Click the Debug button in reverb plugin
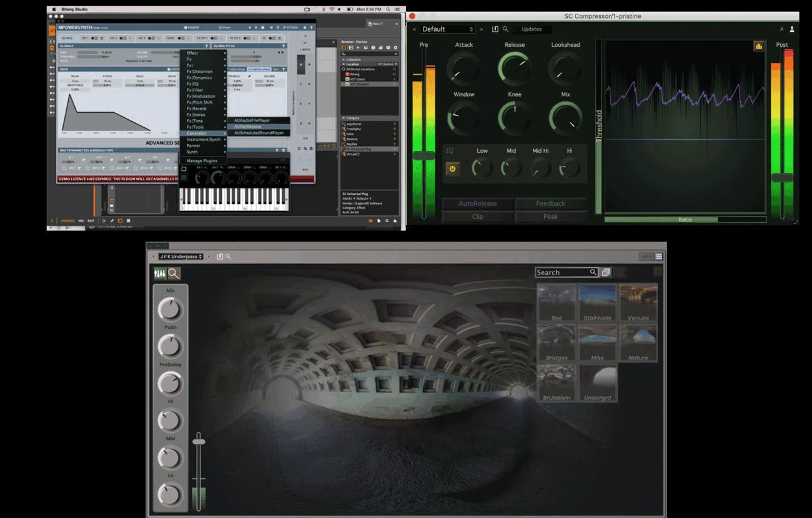This screenshot has width=812, height=518. (x=646, y=257)
